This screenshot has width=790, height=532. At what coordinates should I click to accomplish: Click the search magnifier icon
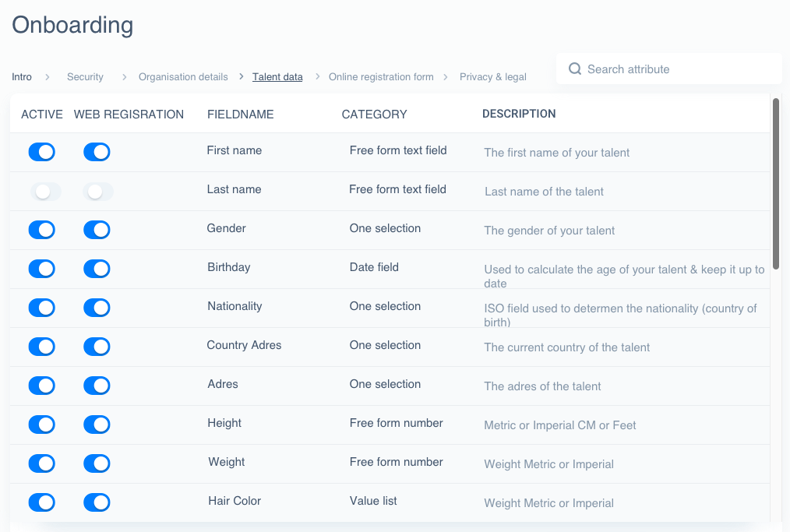click(x=575, y=69)
